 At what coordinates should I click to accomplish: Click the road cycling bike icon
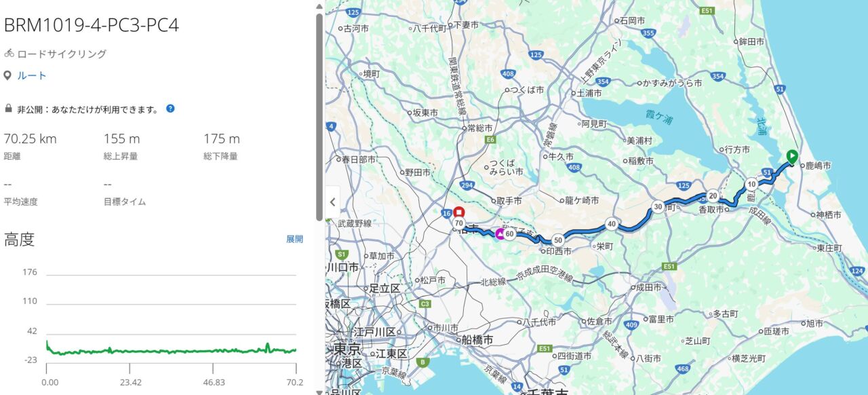(x=9, y=54)
